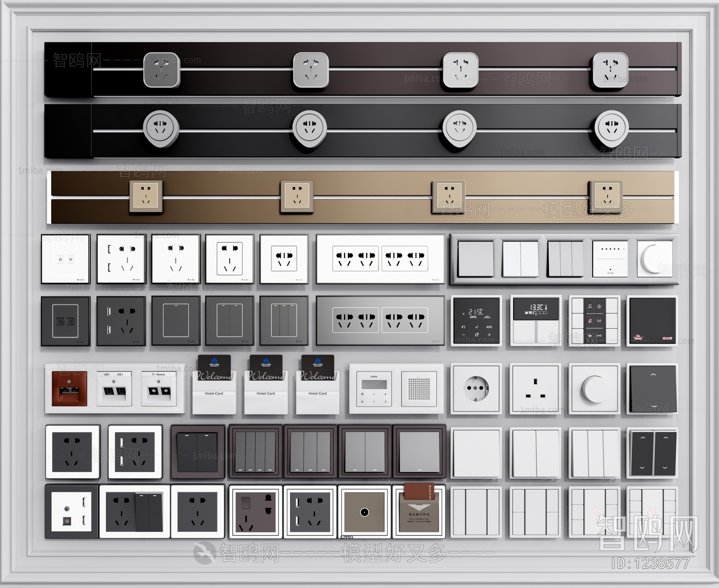
Task: Select the taupe TV coaxial socket
Action: [364, 512]
